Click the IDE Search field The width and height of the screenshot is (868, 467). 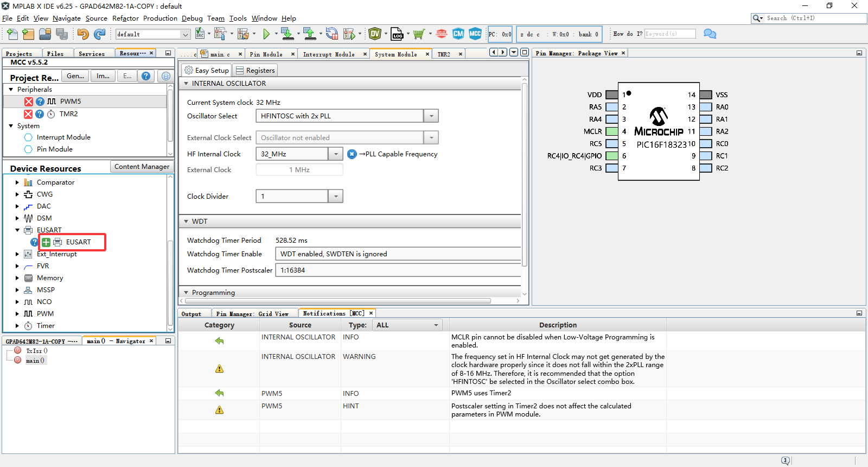pos(809,18)
